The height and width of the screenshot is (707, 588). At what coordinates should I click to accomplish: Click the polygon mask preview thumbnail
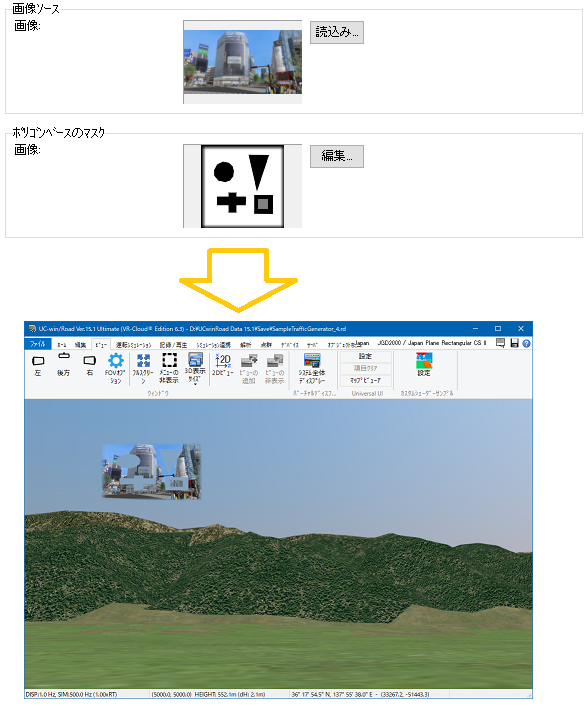tap(243, 186)
